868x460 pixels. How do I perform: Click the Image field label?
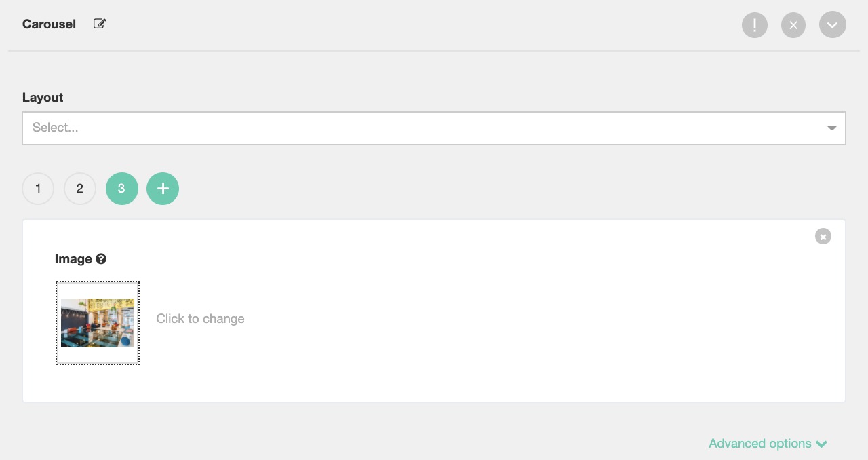[73, 259]
